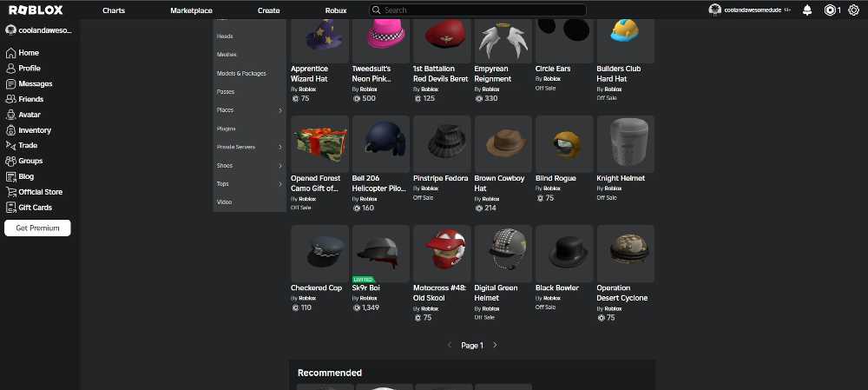
Task: Open the Empyrean Reignment thumbnail
Action: pos(503,41)
